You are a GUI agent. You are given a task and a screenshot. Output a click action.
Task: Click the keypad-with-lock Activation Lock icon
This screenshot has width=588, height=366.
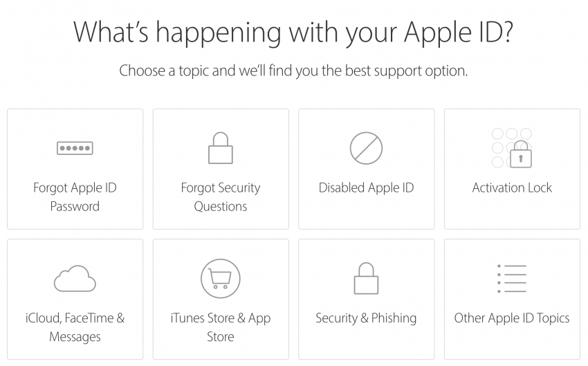(x=512, y=148)
